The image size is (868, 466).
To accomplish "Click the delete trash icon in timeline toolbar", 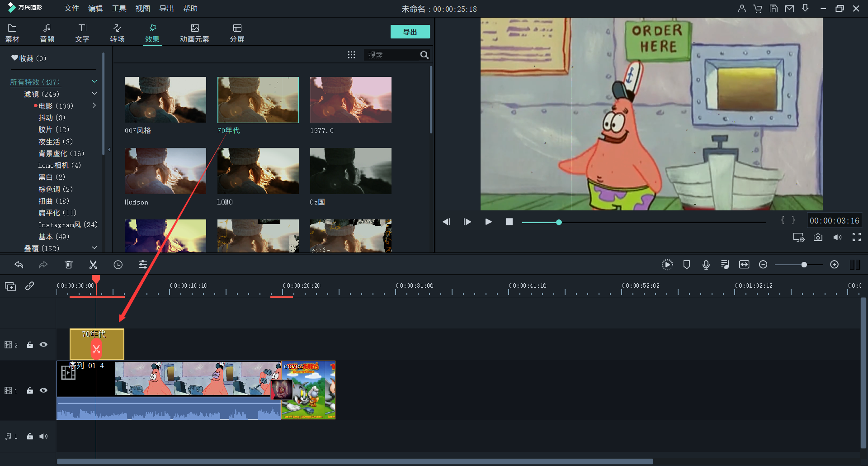I will (69, 265).
